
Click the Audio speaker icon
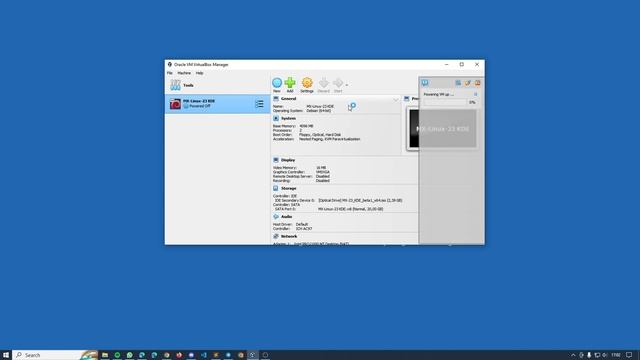pyautogui.click(x=276, y=216)
